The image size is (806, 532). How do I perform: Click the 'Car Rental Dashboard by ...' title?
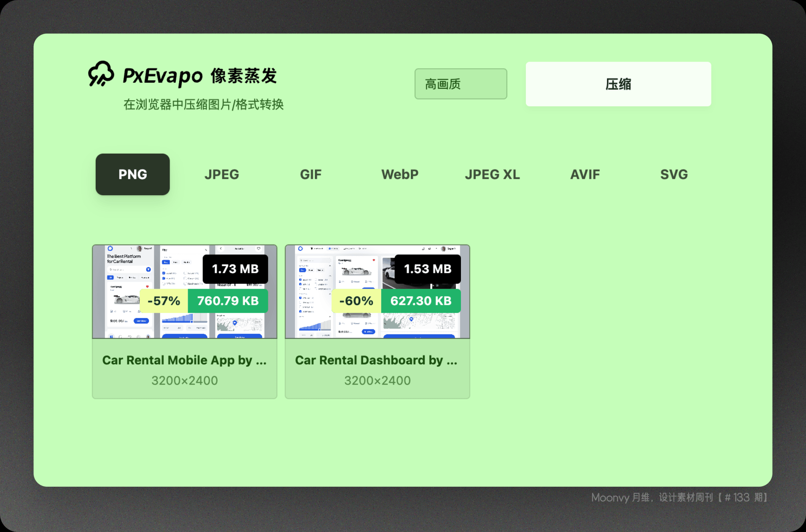(x=376, y=360)
